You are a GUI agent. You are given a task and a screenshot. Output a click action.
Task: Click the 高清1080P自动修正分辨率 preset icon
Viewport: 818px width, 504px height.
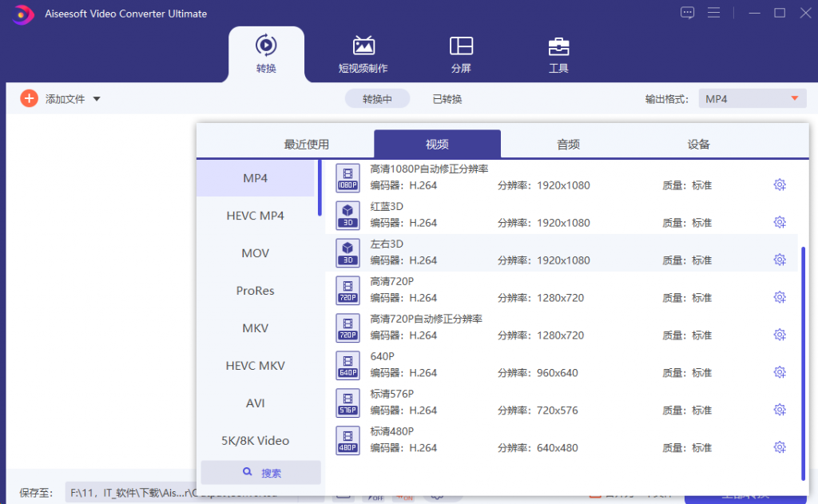pos(347,178)
